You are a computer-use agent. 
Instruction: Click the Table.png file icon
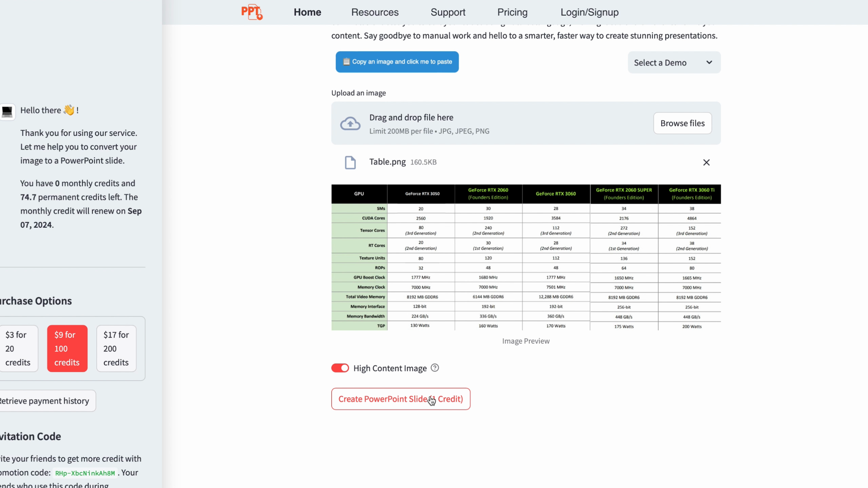click(x=350, y=162)
